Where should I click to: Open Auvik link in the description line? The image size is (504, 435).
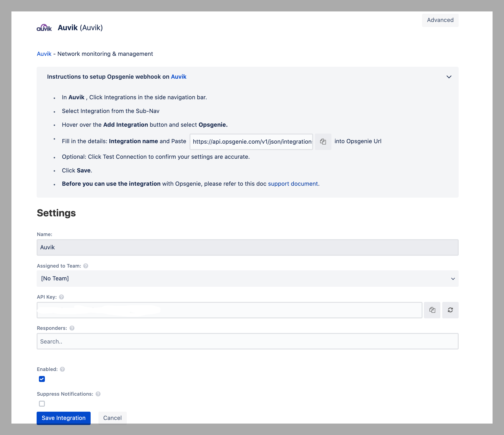[x=44, y=54]
